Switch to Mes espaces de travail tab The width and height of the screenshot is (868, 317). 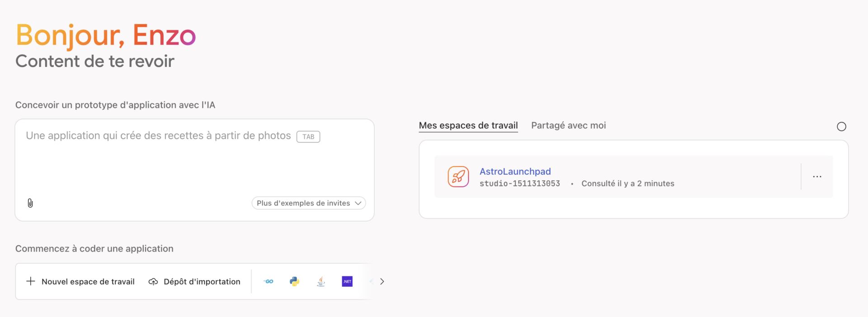(468, 126)
